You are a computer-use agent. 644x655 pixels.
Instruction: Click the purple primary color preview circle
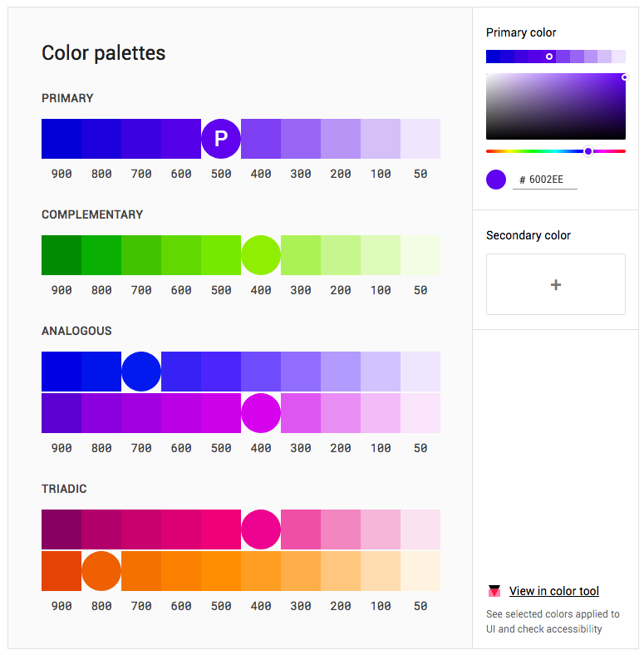coord(496,180)
